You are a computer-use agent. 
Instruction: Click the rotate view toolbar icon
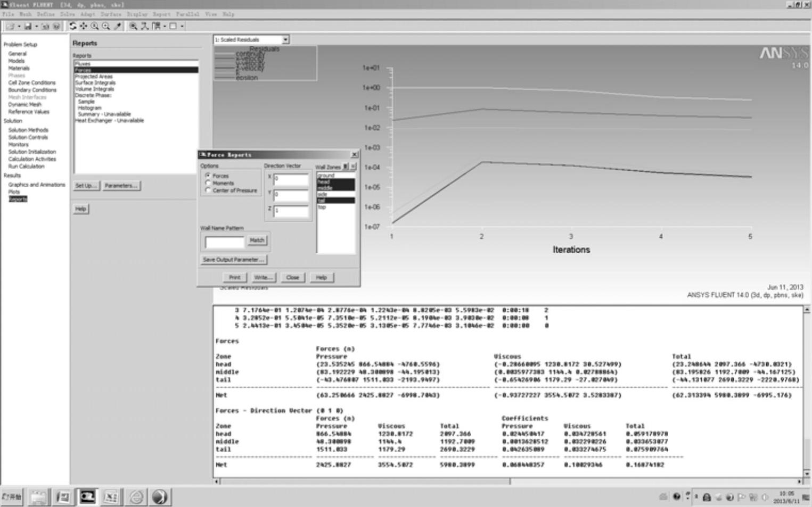73,26
